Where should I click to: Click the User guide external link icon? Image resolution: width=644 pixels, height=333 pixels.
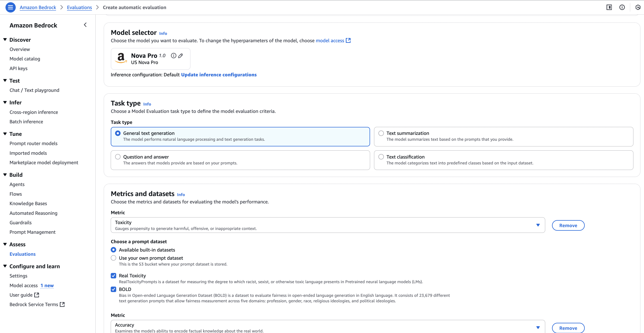(x=37, y=295)
